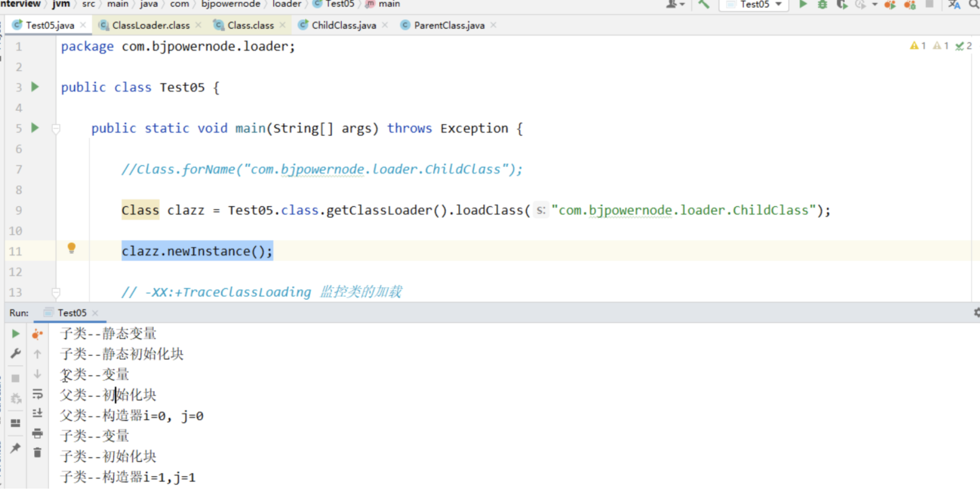Click the stop square in Run panel
Screen dimensions: 980x493
(16, 378)
